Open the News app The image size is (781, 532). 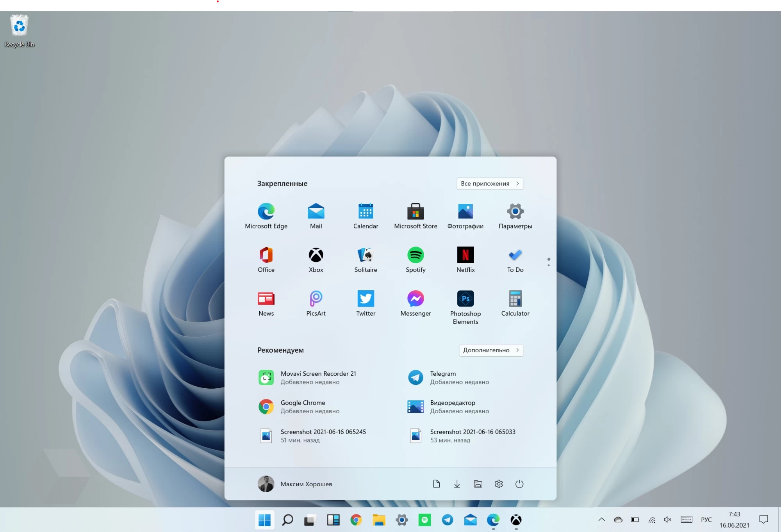point(266,303)
